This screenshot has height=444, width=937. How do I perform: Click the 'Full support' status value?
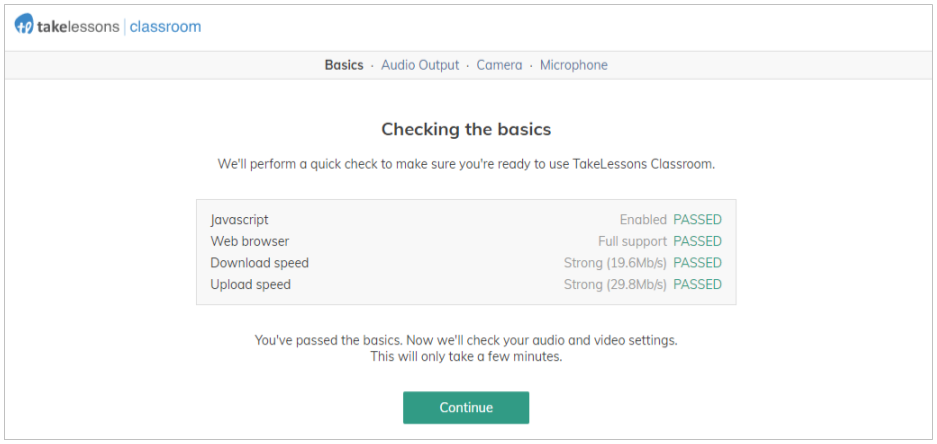(632, 241)
